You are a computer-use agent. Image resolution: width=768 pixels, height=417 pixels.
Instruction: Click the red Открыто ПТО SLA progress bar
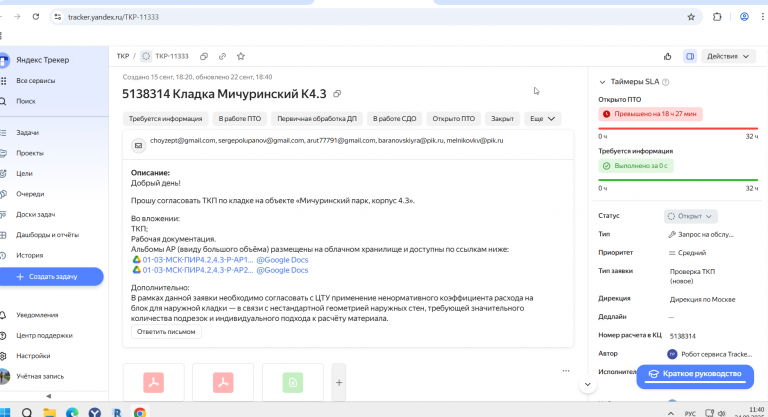click(x=678, y=128)
